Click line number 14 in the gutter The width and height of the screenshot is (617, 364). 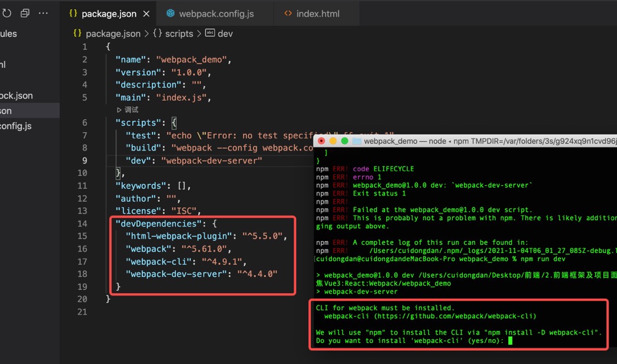pyautogui.click(x=82, y=223)
